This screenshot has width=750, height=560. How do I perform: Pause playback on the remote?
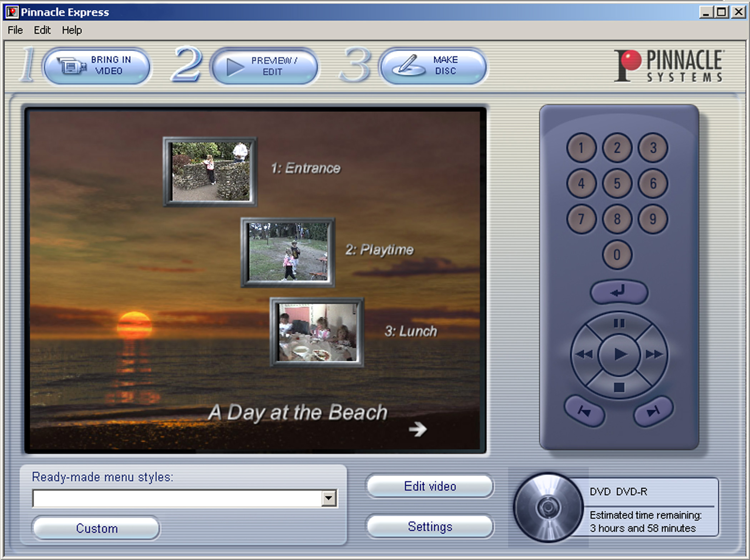pyautogui.click(x=619, y=323)
